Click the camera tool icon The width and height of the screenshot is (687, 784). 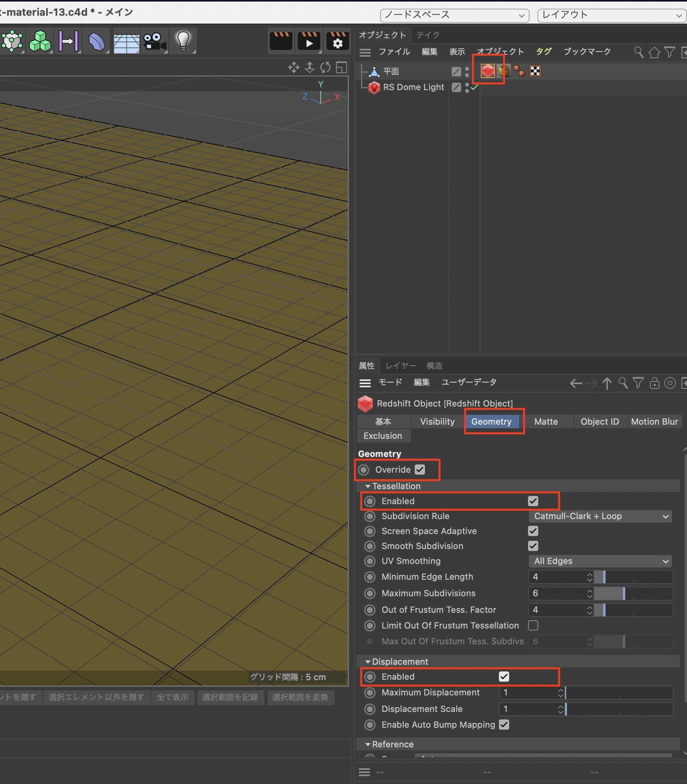tap(154, 41)
